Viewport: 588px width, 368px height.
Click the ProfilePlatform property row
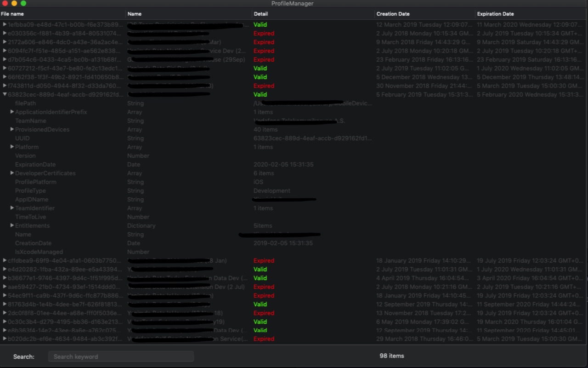[x=294, y=182]
